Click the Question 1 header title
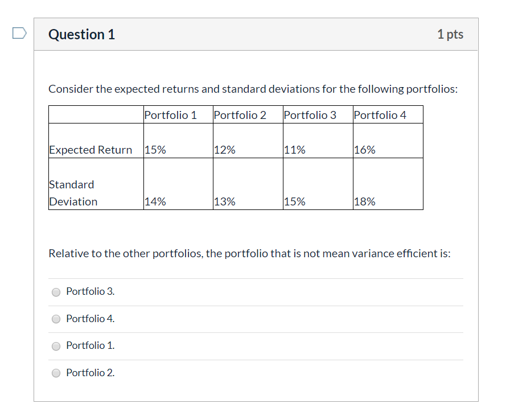The image size is (506, 420). [x=81, y=34]
